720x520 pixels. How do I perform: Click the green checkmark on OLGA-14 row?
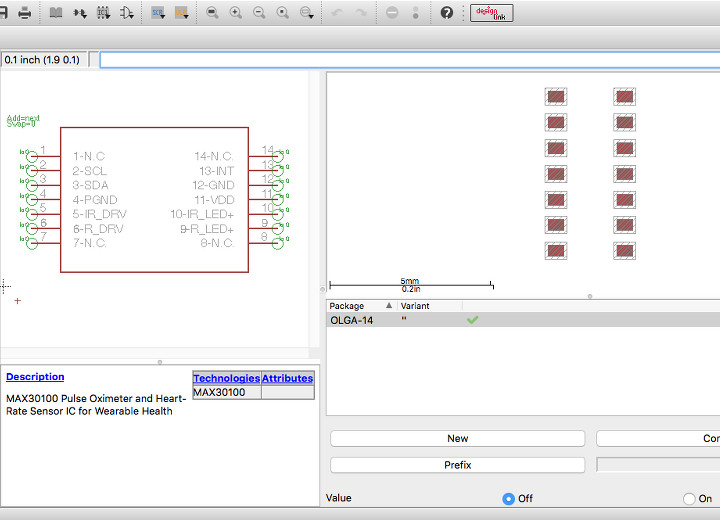472,320
